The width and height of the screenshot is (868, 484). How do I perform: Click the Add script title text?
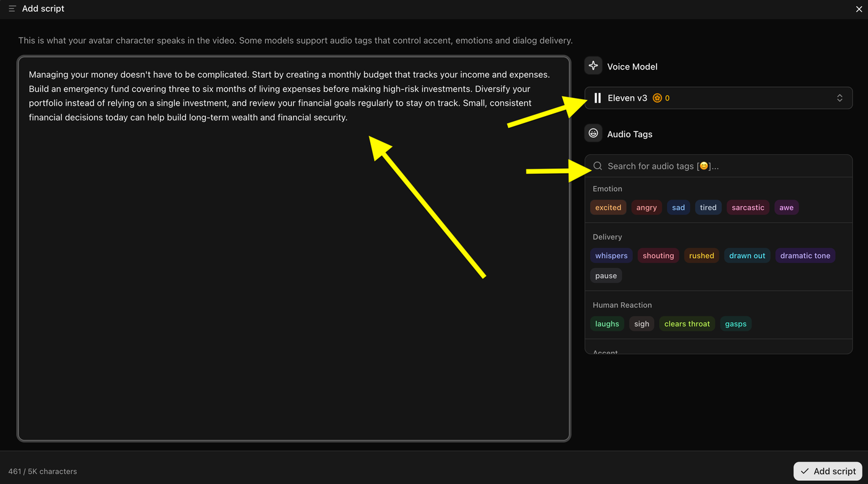pos(43,9)
